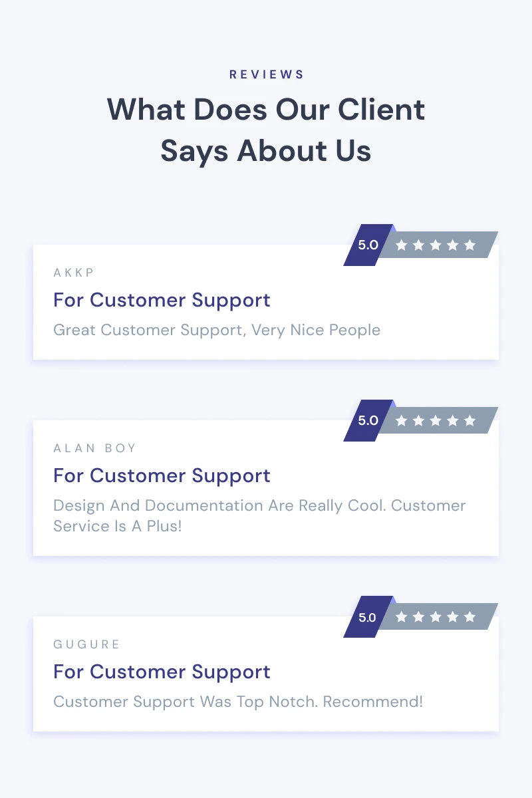
Task: Select the reviewer name GUGURE
Action: tap(86, 644)
